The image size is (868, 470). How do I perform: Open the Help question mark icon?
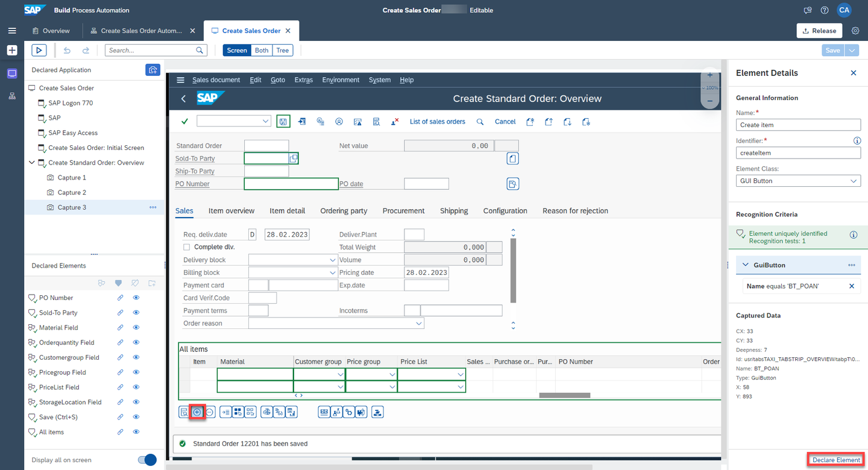tap(825, 10)
